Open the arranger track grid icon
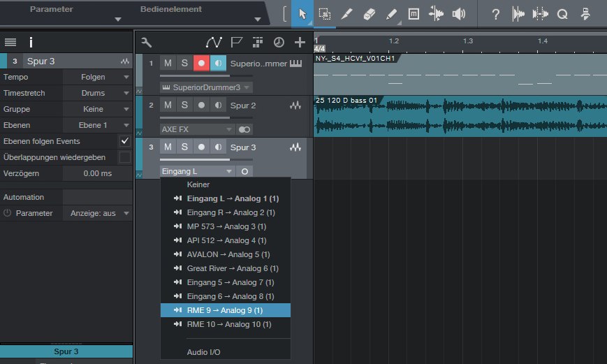Viewport: 607px width, 364px height. (258, 42)
